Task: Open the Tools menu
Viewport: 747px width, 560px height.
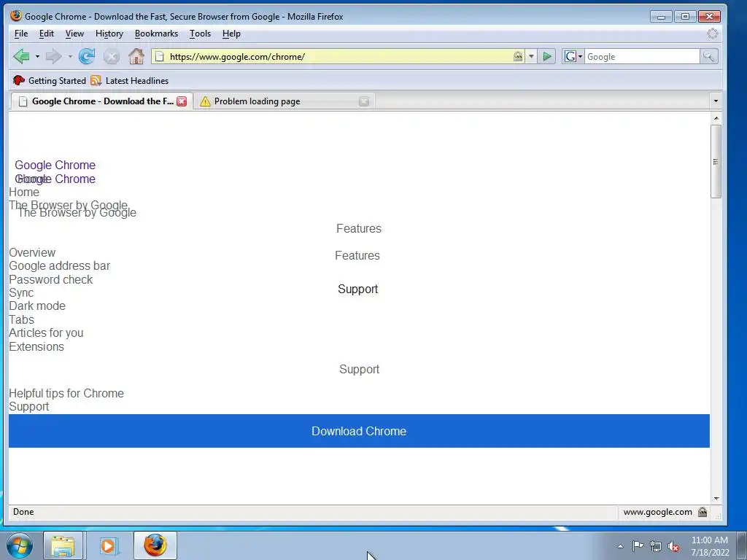Action: point(200,34)
